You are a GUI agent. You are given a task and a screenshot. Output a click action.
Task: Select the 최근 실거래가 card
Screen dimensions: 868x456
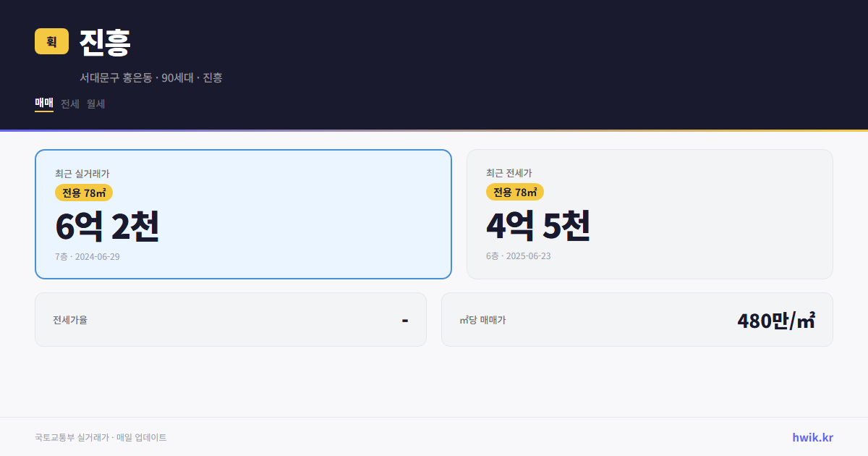pyautogui.click(x=243, y=213)
